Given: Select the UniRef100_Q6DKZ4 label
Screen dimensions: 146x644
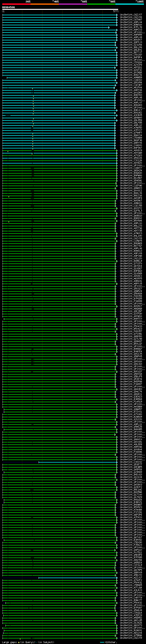Looking at the screenshot, I should pyautogui.click(x=131, y=170).
